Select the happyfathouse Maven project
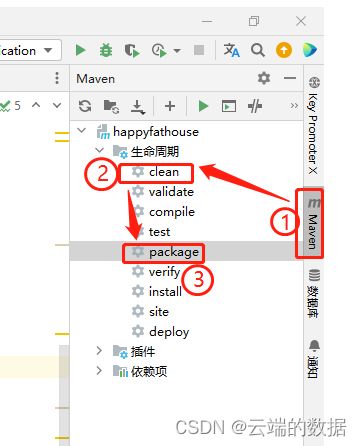The image size is (362, 446). pos(156,132)
